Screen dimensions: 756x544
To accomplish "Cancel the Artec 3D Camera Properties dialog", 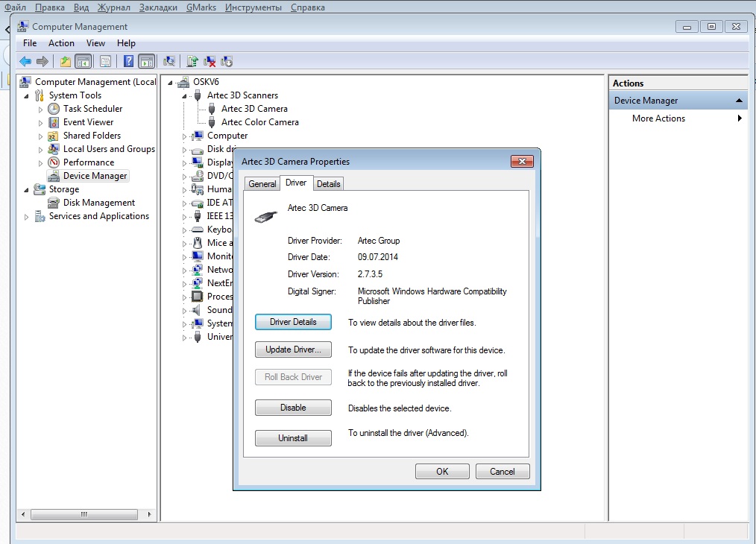I will [503, 471].
